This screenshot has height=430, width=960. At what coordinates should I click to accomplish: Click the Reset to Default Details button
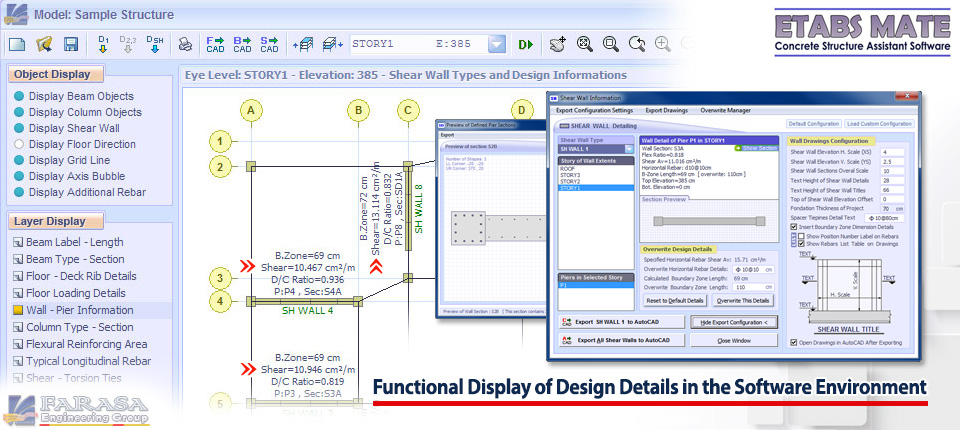[x=676, y=301]
